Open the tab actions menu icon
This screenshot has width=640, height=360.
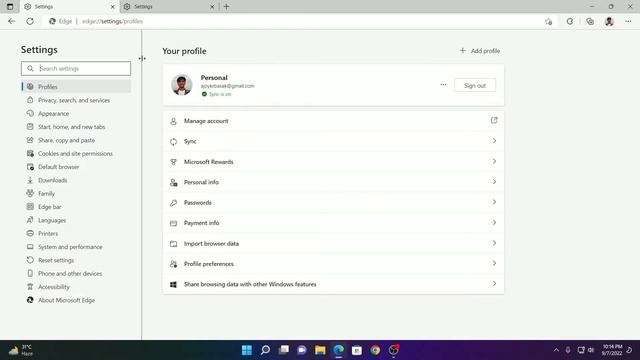pos(10,7)
